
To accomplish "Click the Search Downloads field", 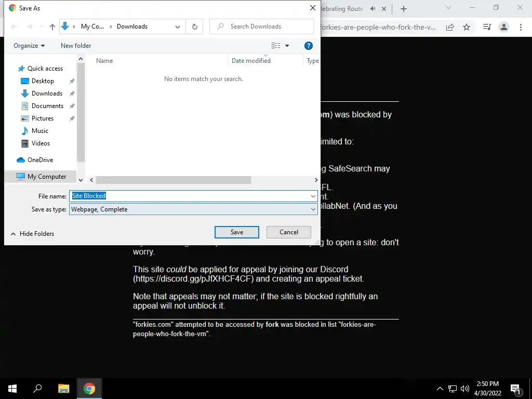I will [x=262, y=26].
